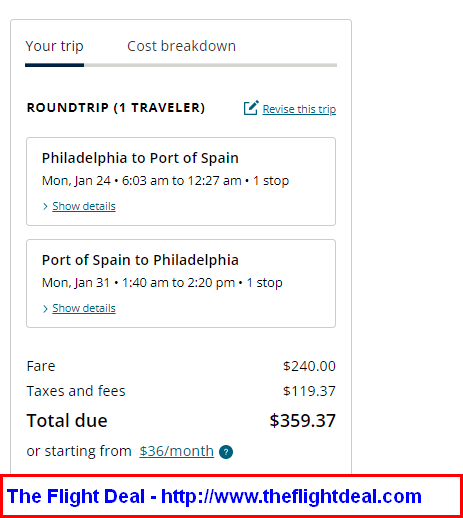The width and height of the screenshot is (463, 518).
Task: Show details for the Jan 31 flight
Action: [x=84, y=308]
